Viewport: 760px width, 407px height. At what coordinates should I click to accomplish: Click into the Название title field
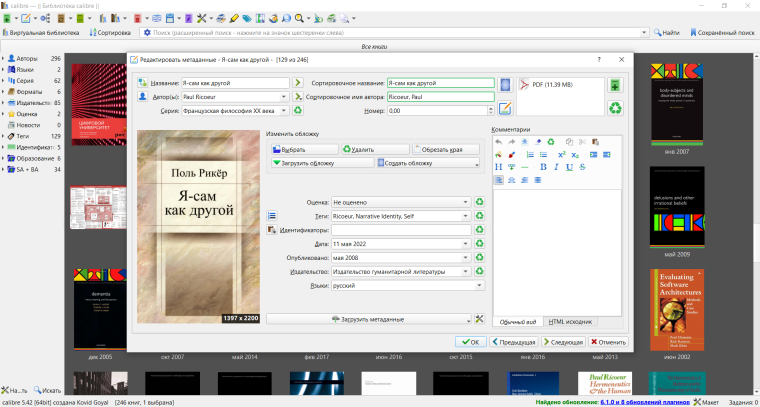[x=233, y=83]
